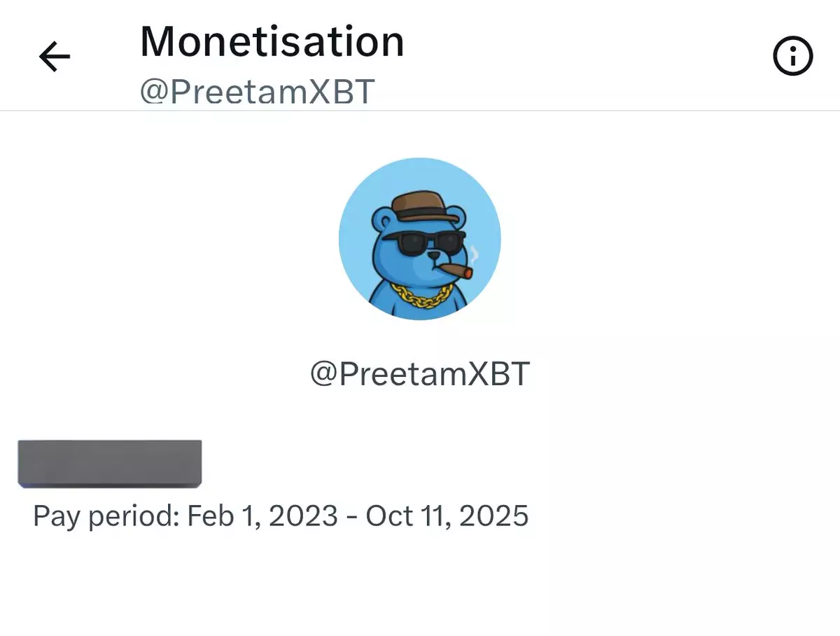The height and width of the screenshot is (636, 840).
Task: Tap the Monetisation page title
Action: click(x=272, y=41)
